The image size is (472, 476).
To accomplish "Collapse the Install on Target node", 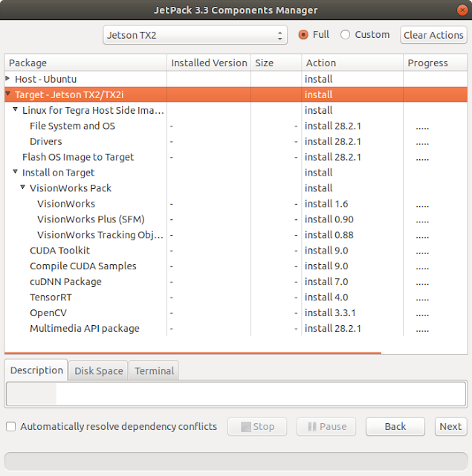I will 15,172.
